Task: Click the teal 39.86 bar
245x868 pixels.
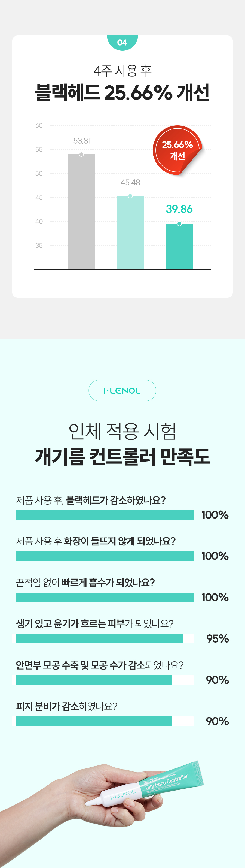Action: pyautogui.click(x=179, y=246)
